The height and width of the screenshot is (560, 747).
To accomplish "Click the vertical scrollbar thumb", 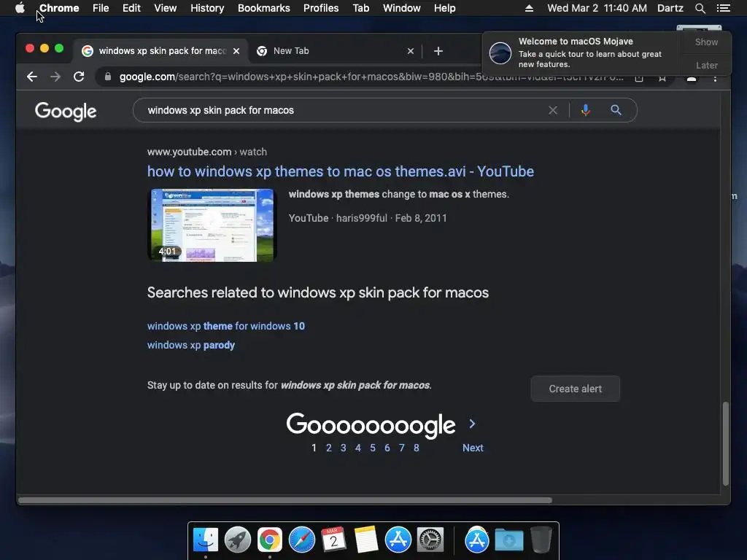I will point(726,444).
